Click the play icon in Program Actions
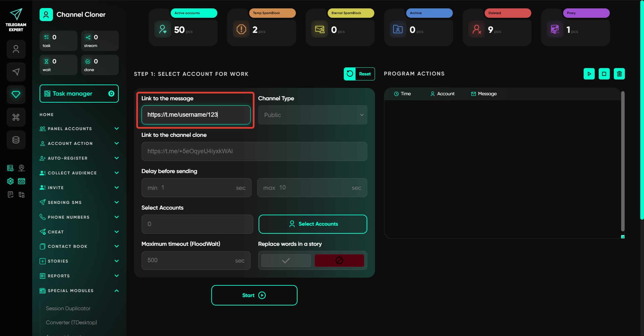This screenshot has width=644, height=336. [x=589, y=74]
